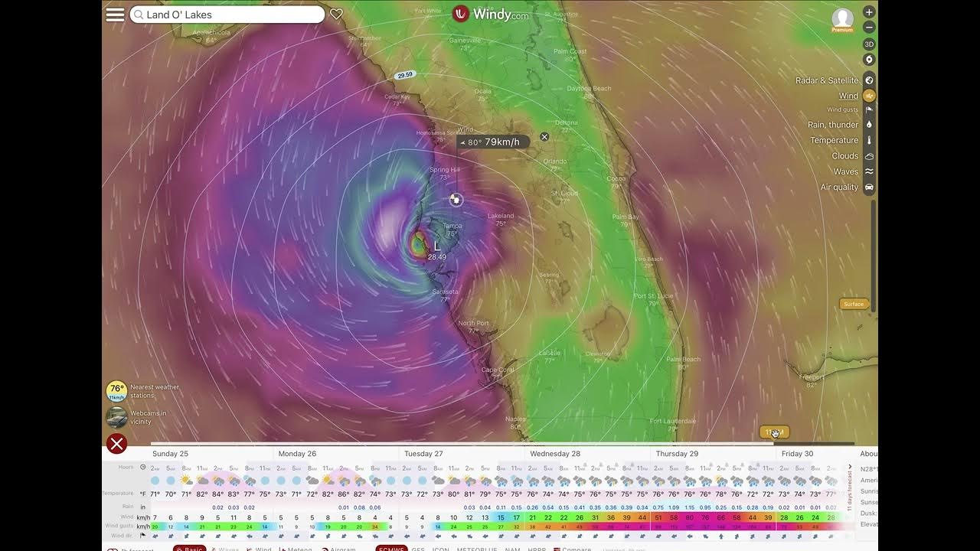The height and width of the screenshot is (551, 980).
Task: Click the Orlando city label on map
Action: 554,161
